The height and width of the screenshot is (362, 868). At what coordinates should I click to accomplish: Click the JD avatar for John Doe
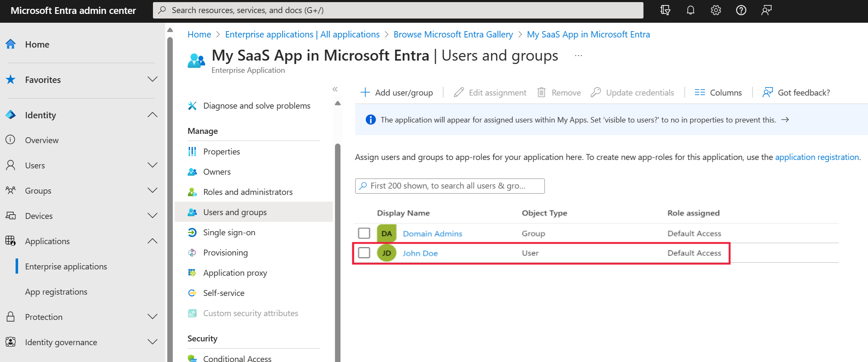tap(386, 253)
